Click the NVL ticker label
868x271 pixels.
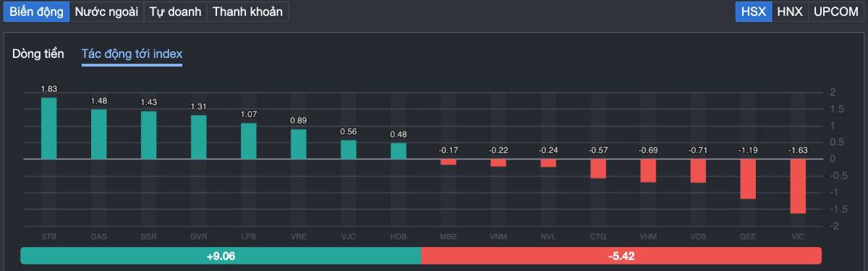548,237
